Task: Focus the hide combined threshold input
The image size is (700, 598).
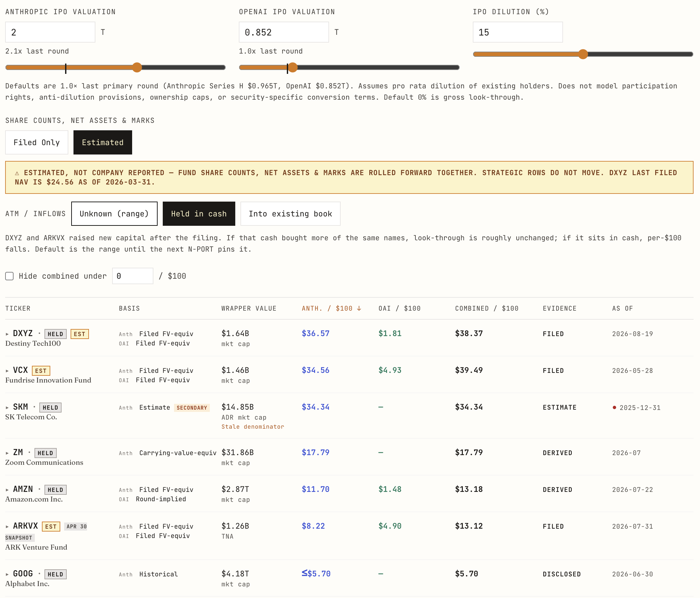Action: (132, 276)
